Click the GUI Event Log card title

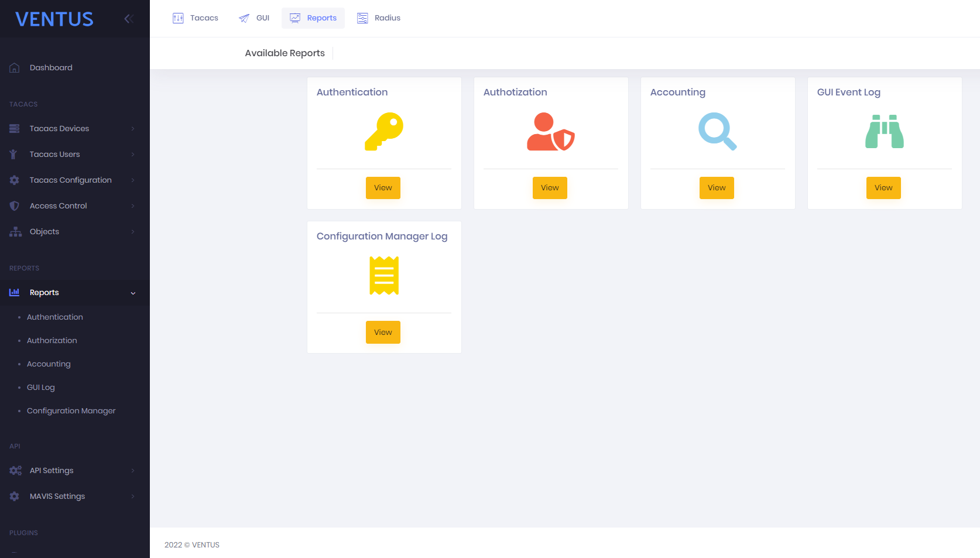849,93
